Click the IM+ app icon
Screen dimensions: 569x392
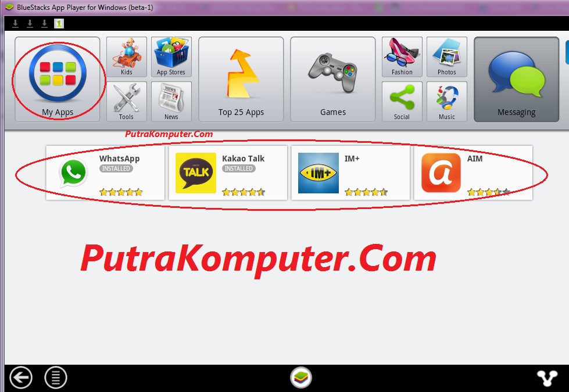tap(319, 173)
